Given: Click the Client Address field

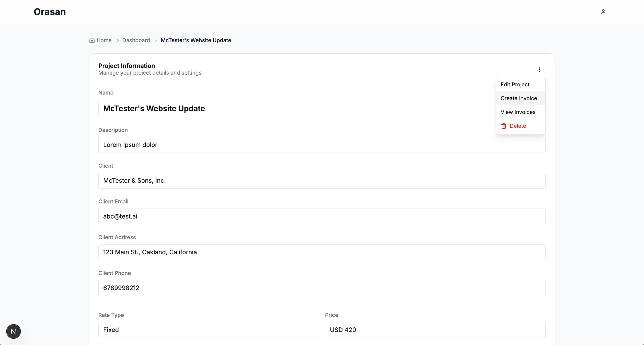Looking at the screenshot, I should coord(322,252).
